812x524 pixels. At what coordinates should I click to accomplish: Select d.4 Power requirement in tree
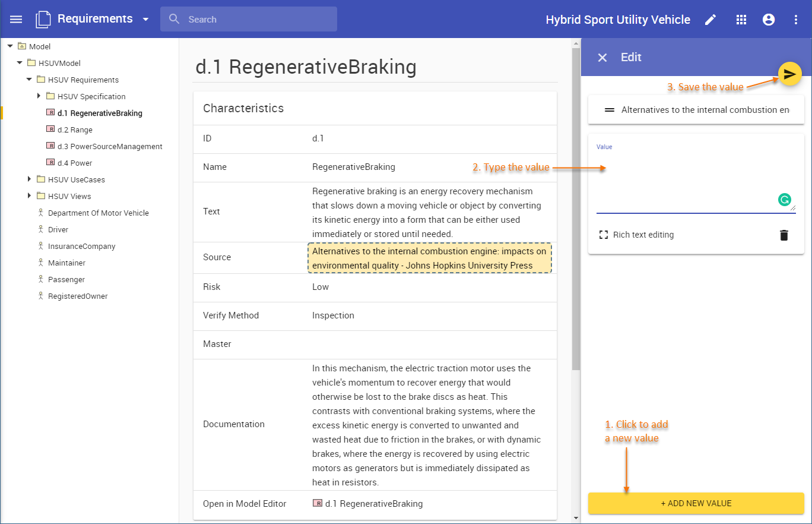pyautogui.click(x=75, y=163)
